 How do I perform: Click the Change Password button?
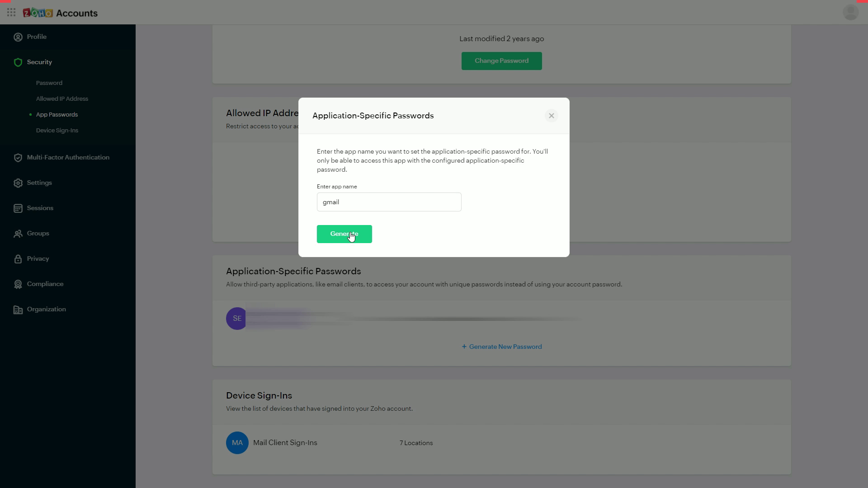(x=501, y=61)
